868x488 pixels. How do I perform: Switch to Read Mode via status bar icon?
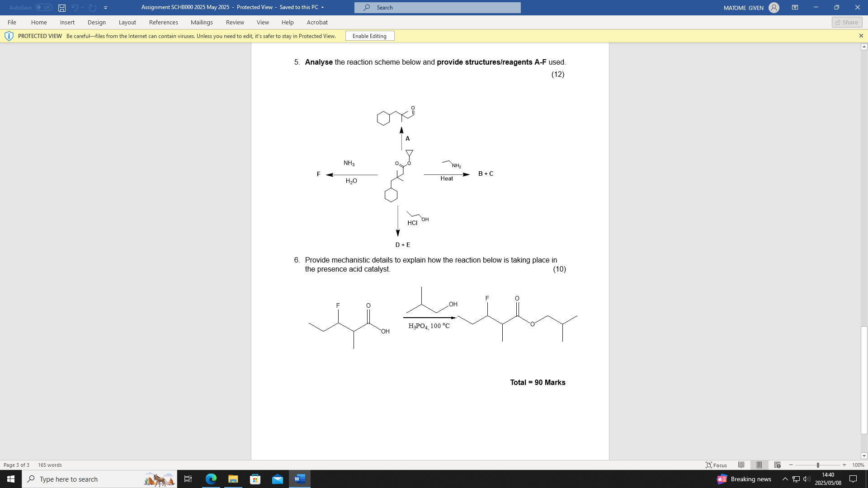(741, 465)
